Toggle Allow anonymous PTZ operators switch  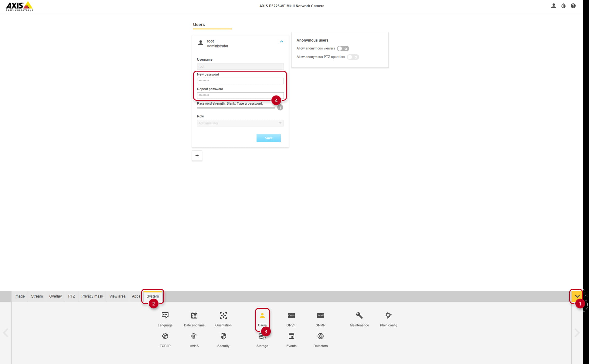pyautogui.click(x=353, y=57)
